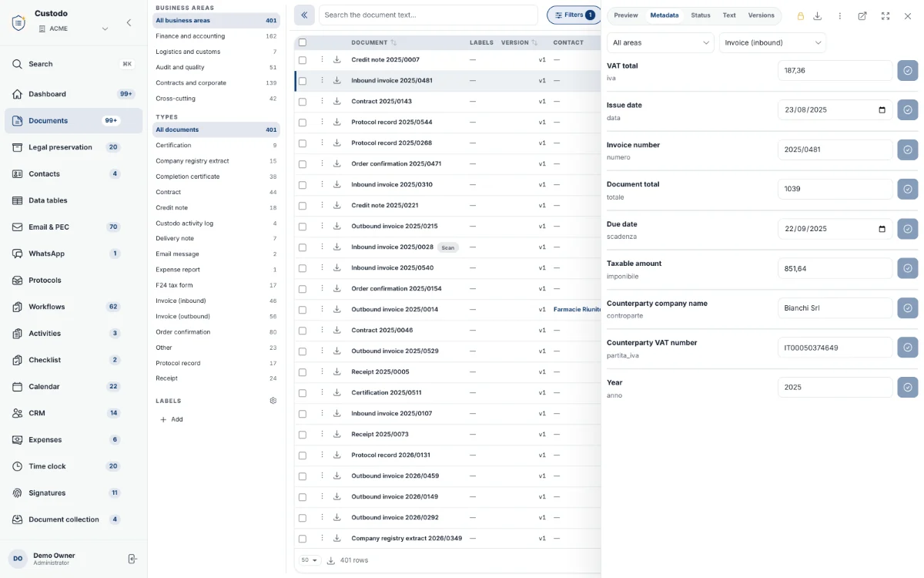Check the Company registry extract 2026/0349 row
The image size is (924, 578).
(x=303, y=539)
